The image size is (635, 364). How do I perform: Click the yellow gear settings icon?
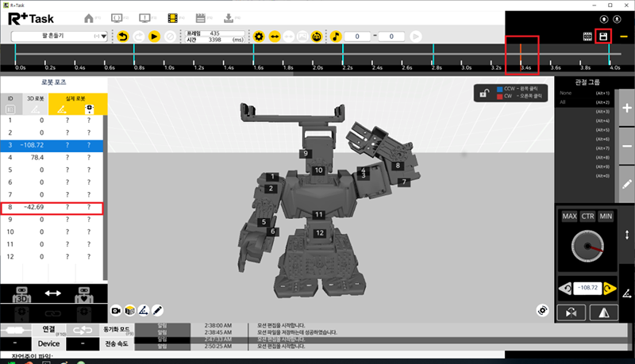[x=259, y=36]
